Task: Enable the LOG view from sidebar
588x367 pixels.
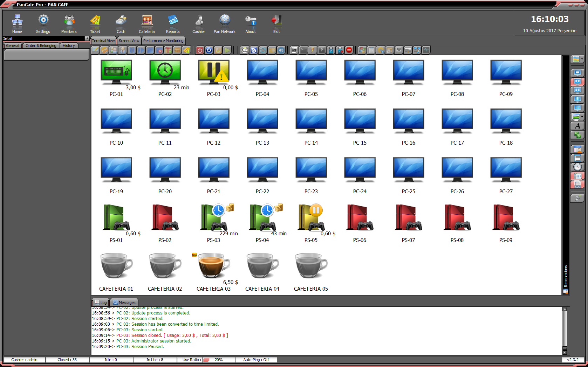Action: (577, 184)
